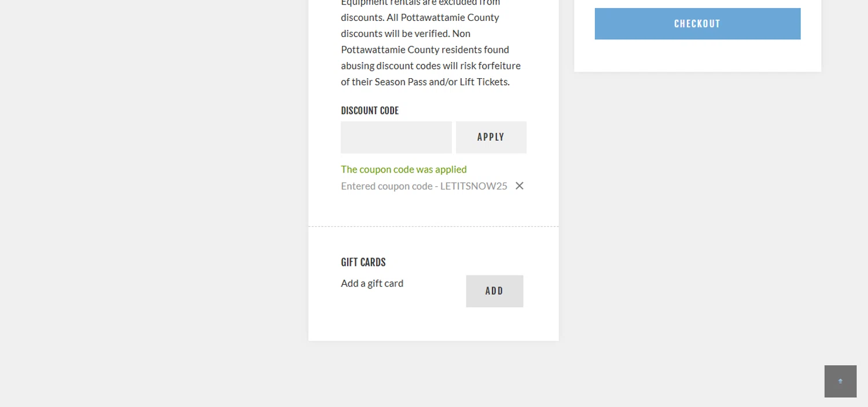Click the 'Pottawattamie County residents found' line
Image resolution: width=868 pixels, height=407 pixels.
point(425,49)
